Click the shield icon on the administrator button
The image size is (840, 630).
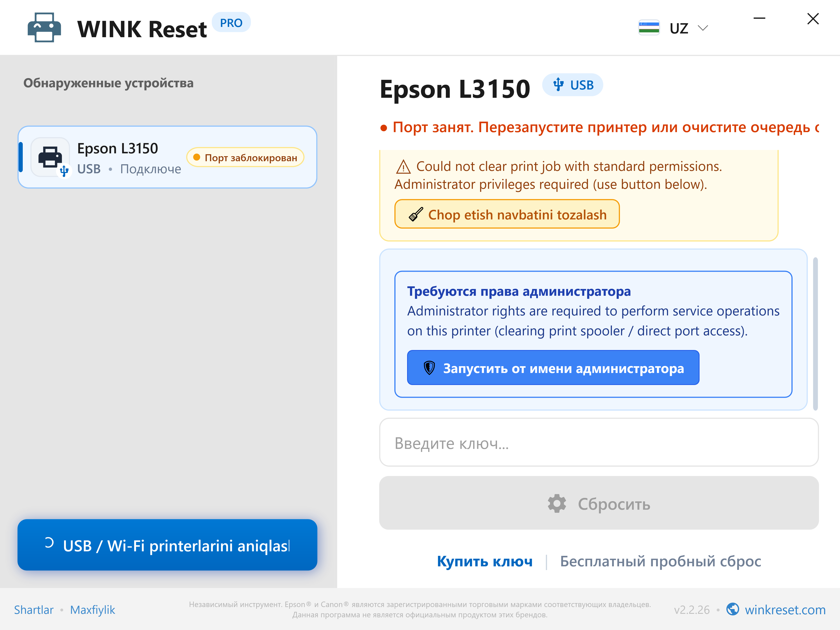[429, 368]
